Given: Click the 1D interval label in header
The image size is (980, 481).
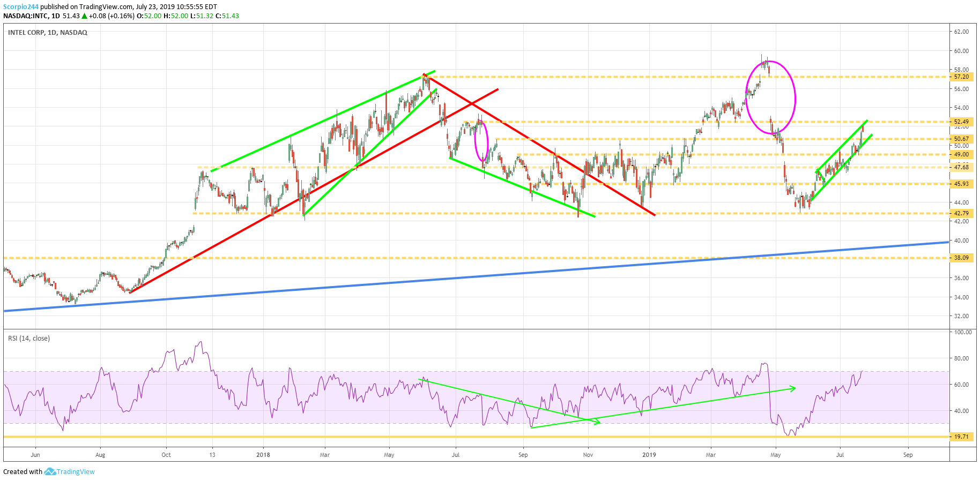Looking at the screenshot, I should tap(56, 16).
